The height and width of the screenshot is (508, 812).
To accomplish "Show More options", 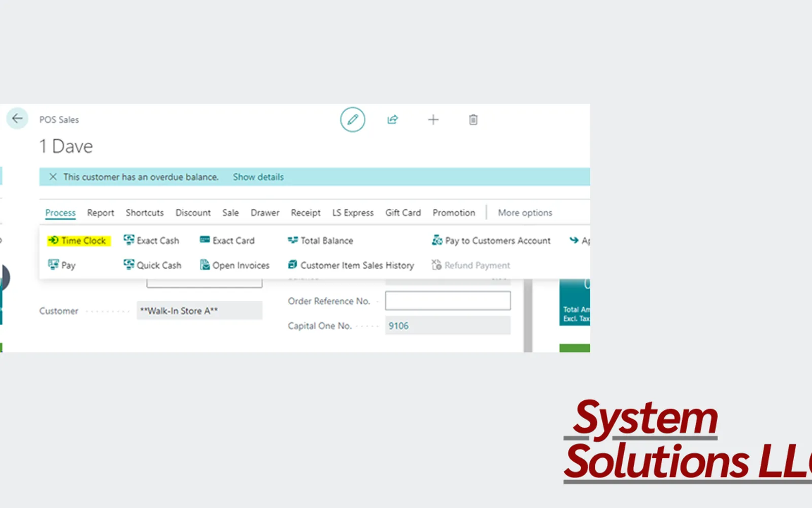I will click(525, 213).
